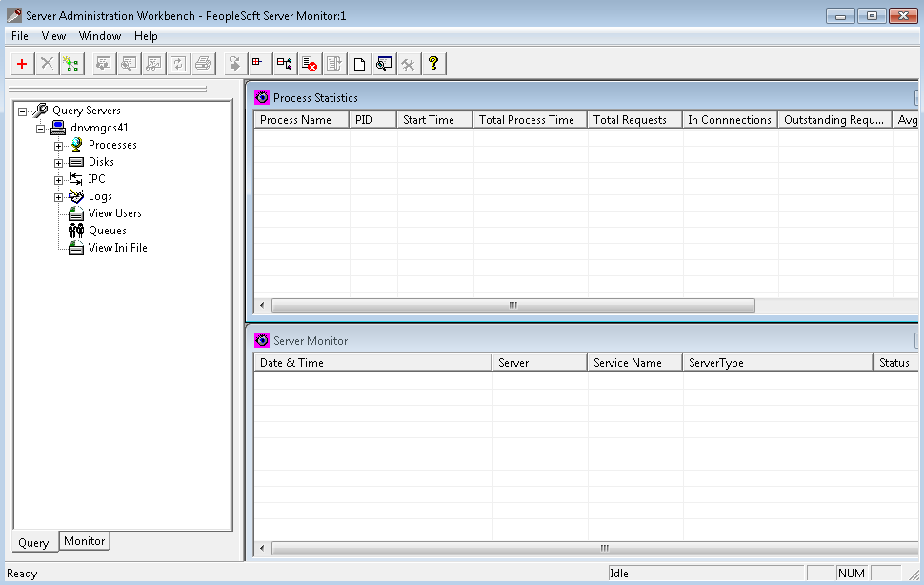Click the ServerType column header
This screenshot has width=924, height=585.
[x=777, y=363]
